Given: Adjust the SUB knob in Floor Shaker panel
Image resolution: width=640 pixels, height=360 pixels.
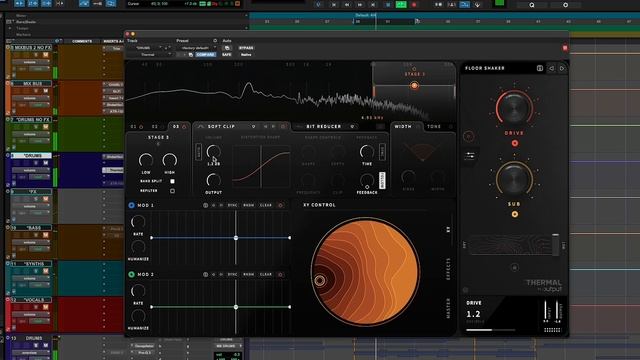Looking at the screenshot, I should pyautogui.click(x=514, y=180).
